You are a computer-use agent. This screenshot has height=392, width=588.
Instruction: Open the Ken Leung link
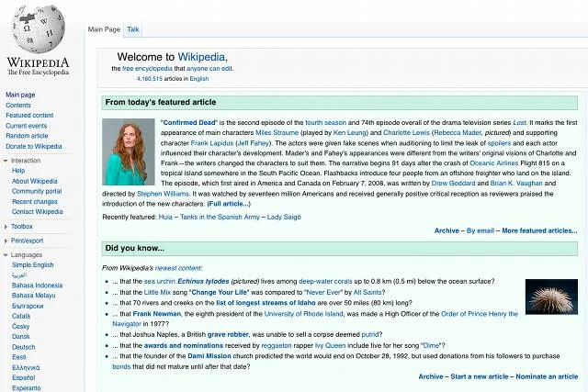349,133
